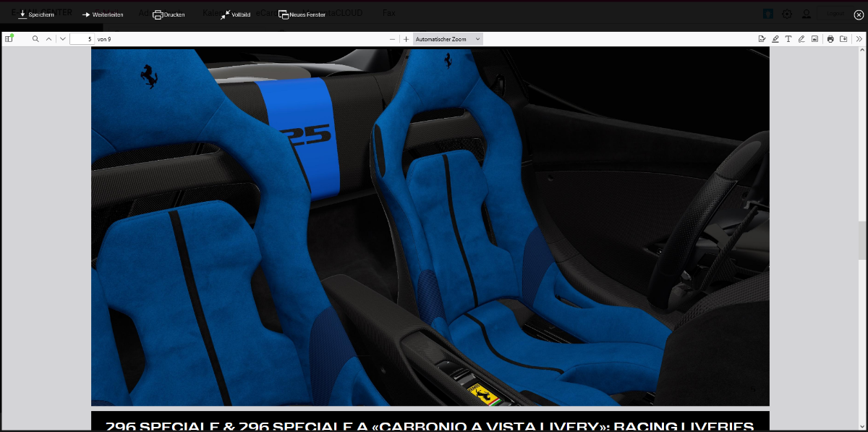Click Weiterleiten to forward the attachment
Viewport: 868px width, 432px height.
pos(102,14)
